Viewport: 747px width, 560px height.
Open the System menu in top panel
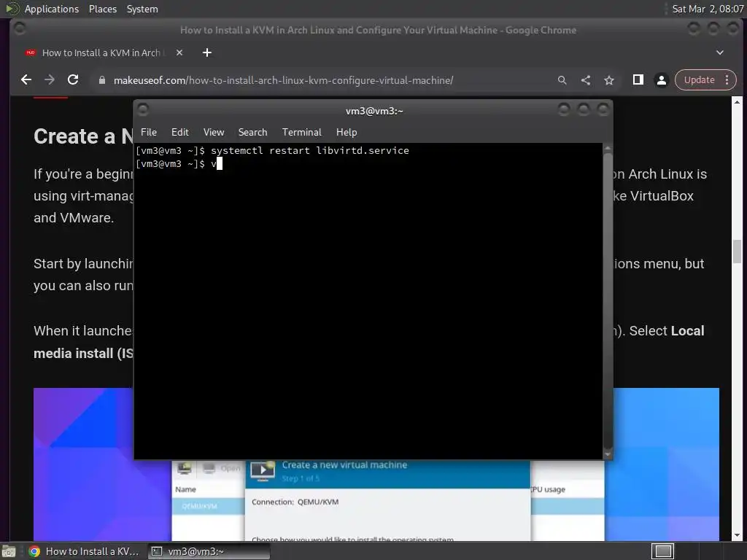(x=142, y=9)
